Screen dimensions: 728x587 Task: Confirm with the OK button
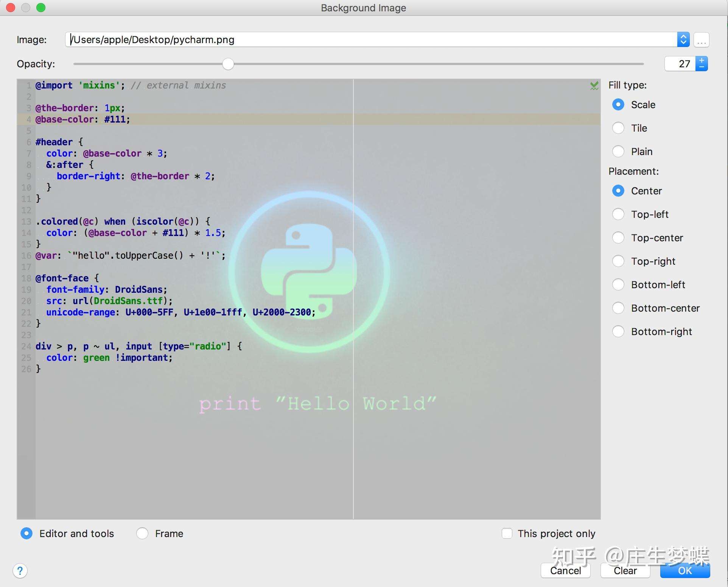[685, 571]
